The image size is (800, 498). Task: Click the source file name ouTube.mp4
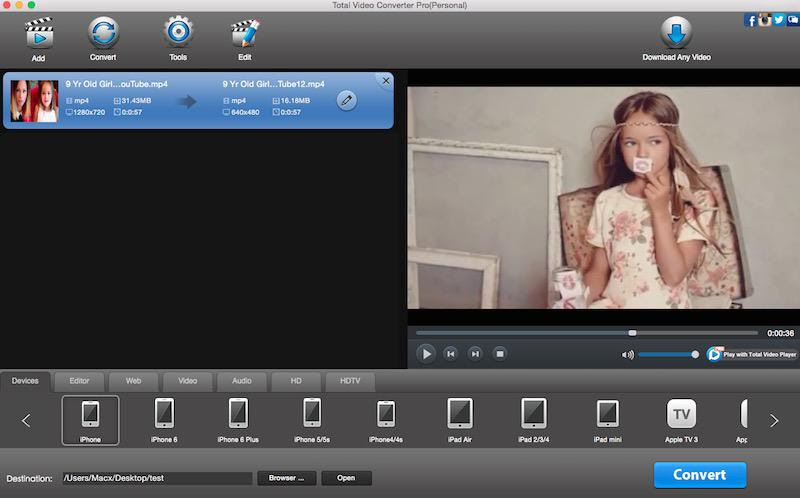click(116, 84)
